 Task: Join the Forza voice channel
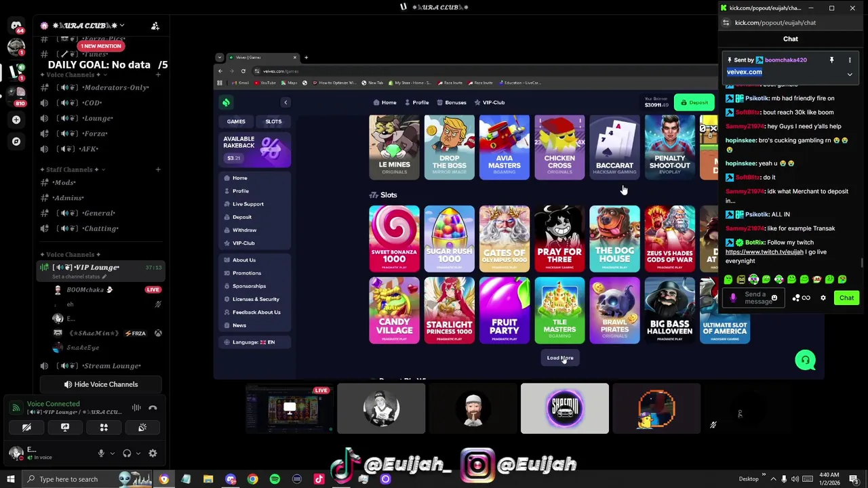coord(100,134)
